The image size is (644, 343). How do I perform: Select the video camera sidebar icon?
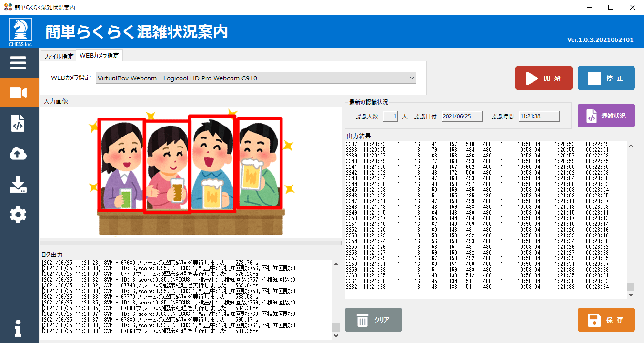pyautogui.click(x=18, y=93)
